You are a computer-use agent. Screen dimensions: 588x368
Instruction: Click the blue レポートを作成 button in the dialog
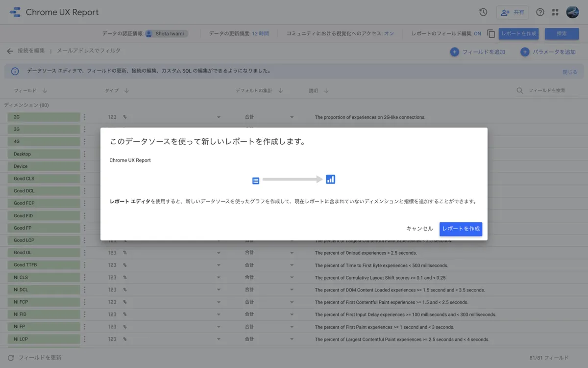(x=461, y=229)
